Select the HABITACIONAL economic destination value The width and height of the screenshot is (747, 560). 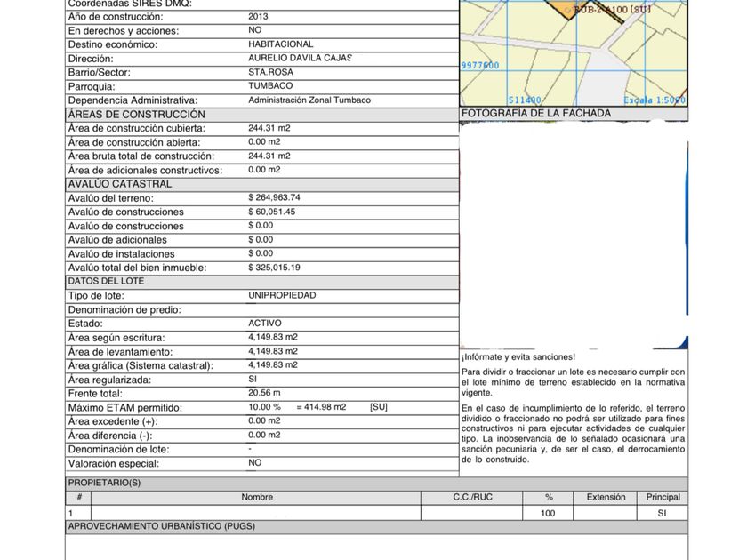click(x=281, y=44)
